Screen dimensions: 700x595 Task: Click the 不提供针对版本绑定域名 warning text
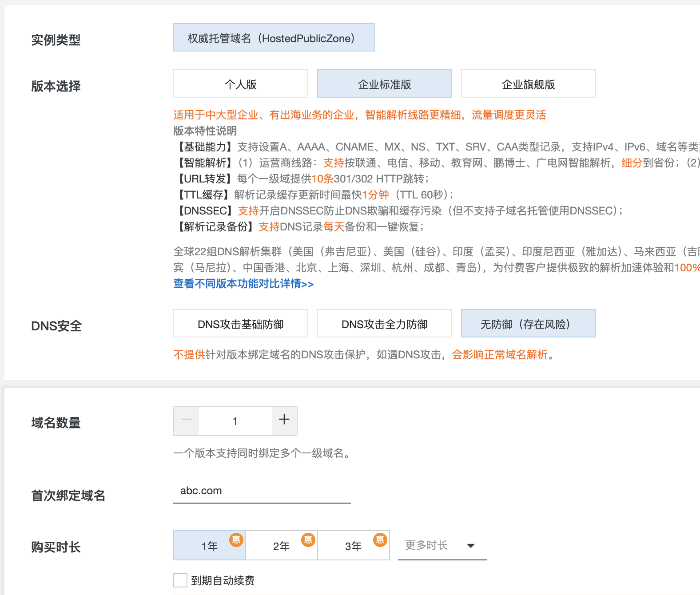click(364, 355)
